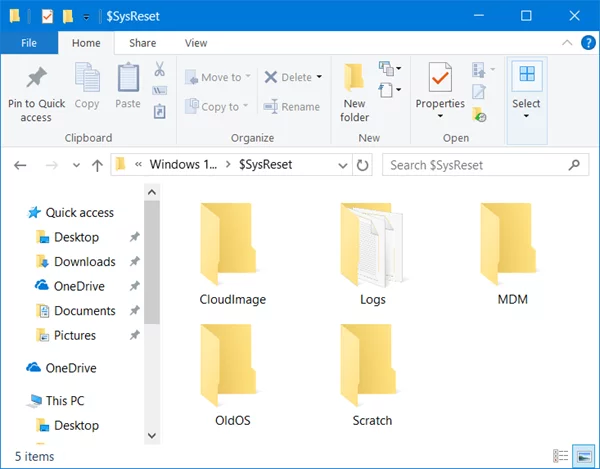Viewport: 600px width, 469px height.
Task: Expand the Select dropdown in ribbon
Action: tap(526, 117)
